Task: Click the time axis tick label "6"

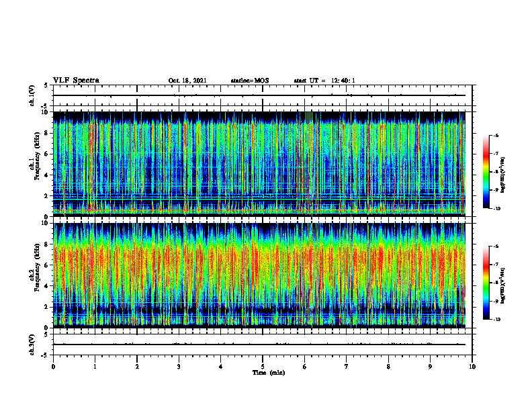Action: coord(305,367)
